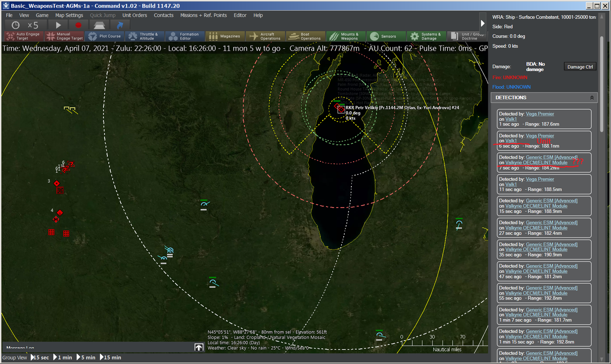
Task: Click red diamond contact number 4
Action: click(x=60, y=212)
